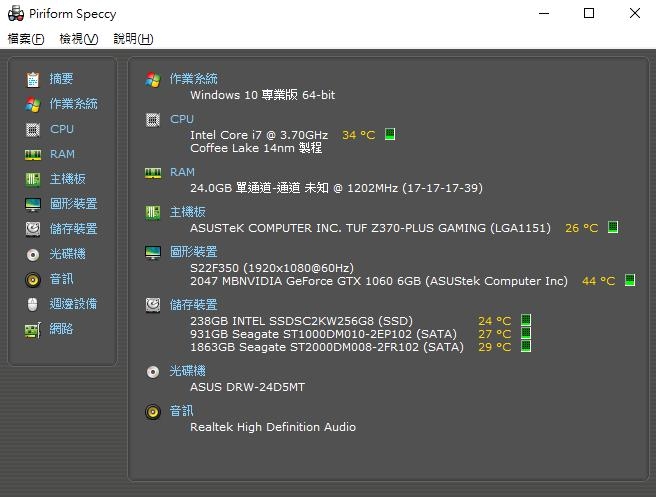The image size is (656, 497).
Task: Click the sidebar 音訊 speaker icon
Action: click(x=33, y=280)
